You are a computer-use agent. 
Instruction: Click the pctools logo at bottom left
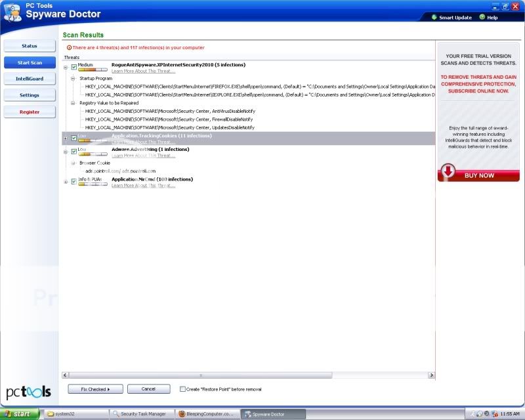[x=29, y=391]
